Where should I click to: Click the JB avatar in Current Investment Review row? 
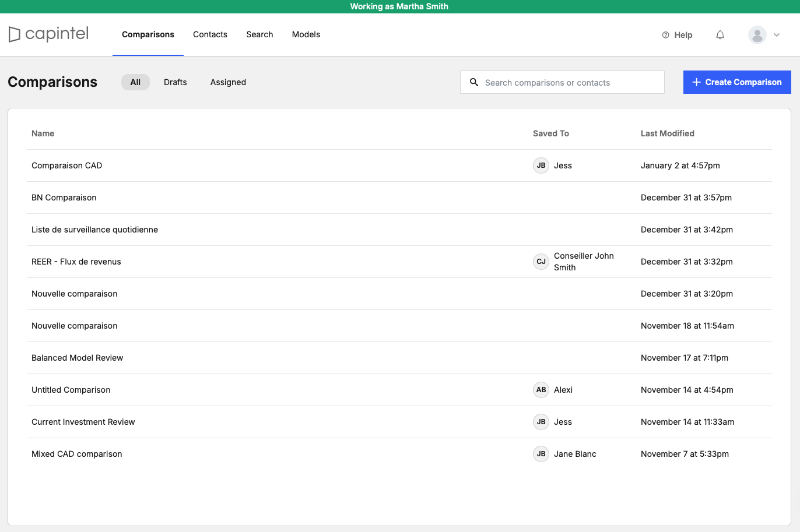[x=541, y=422]
